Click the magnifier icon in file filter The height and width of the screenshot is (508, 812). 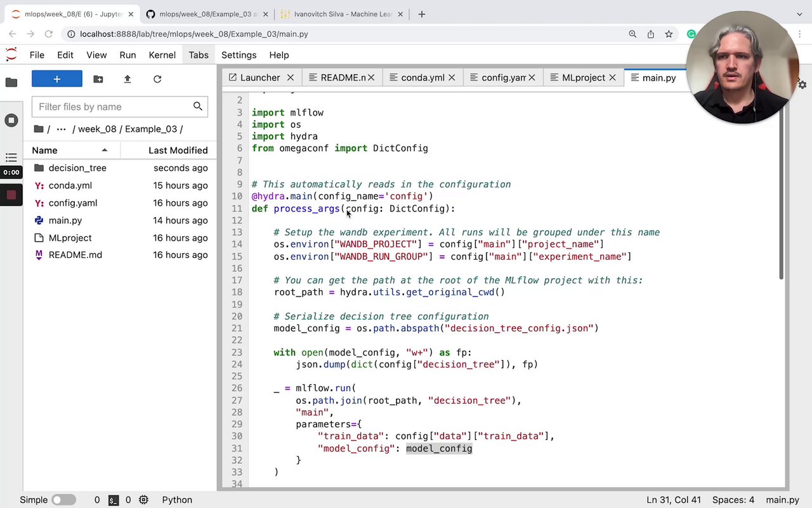[x=198, y=107]
